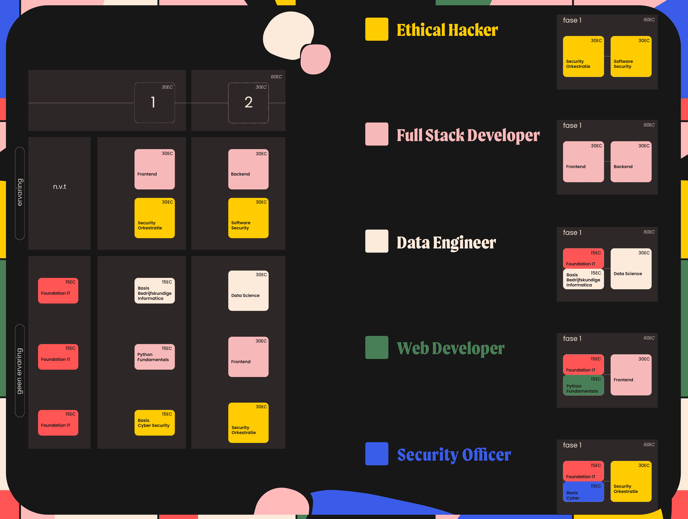Click Security Orkestratie in Ethical Hacker panel

(583, 57)
